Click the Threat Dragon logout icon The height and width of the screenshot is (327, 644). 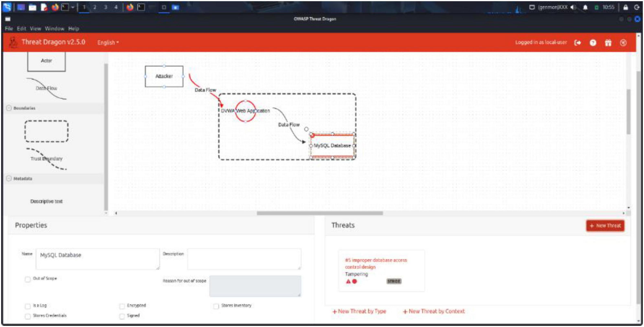tap(578, 43)
